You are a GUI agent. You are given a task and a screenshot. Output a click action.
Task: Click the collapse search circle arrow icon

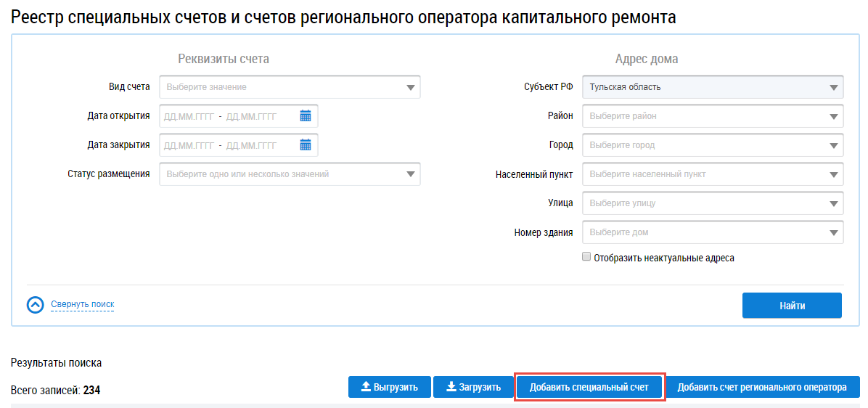click(x=36, y=305)
